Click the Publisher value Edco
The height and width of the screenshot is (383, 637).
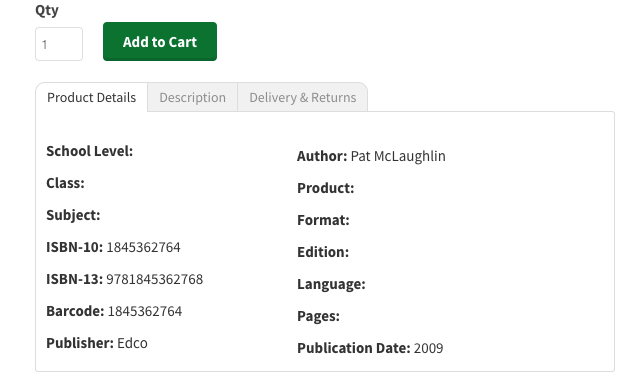click(x=132, y=343)
